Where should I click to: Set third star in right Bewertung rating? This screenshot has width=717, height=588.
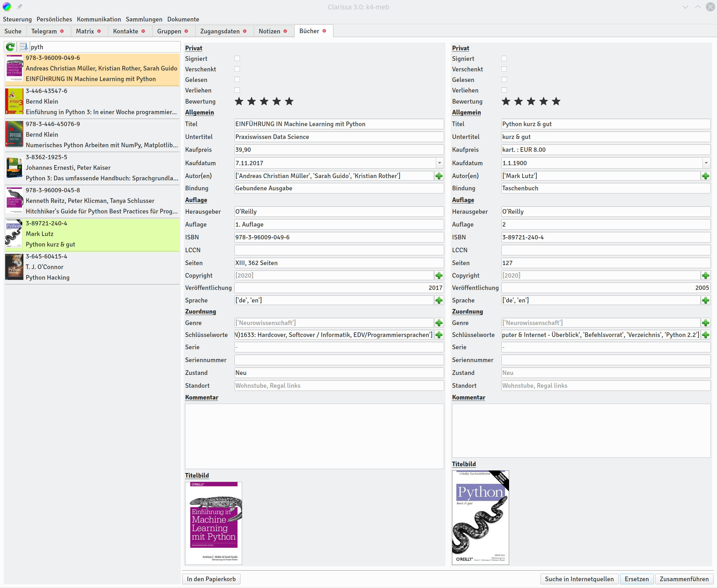pyautogui.click(x=531, y=101)
